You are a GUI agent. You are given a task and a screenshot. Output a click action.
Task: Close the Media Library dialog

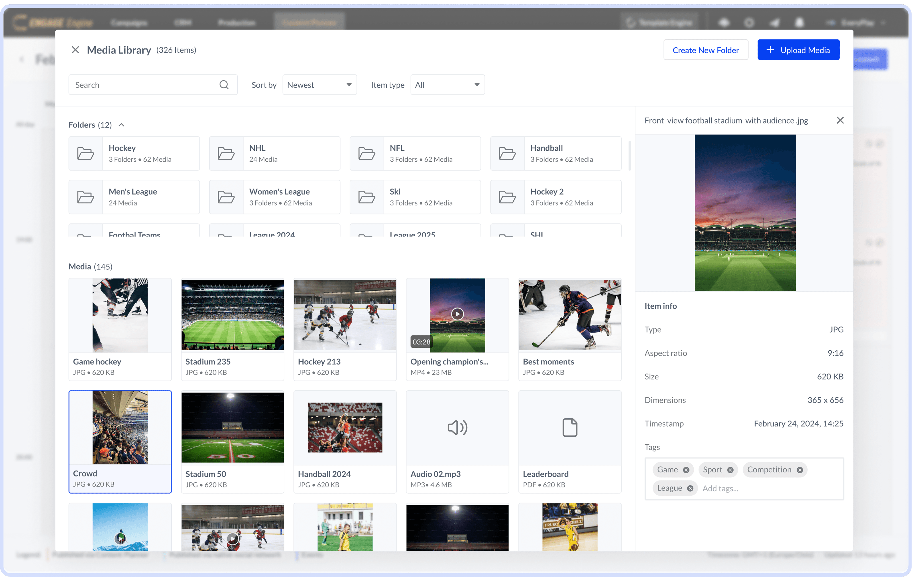coord(75,50)
